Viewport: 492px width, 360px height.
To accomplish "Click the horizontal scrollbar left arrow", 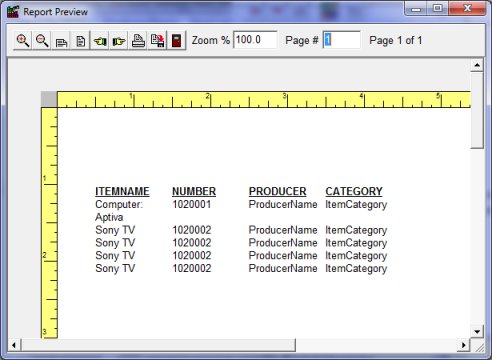I will click(x=14, y=345).
